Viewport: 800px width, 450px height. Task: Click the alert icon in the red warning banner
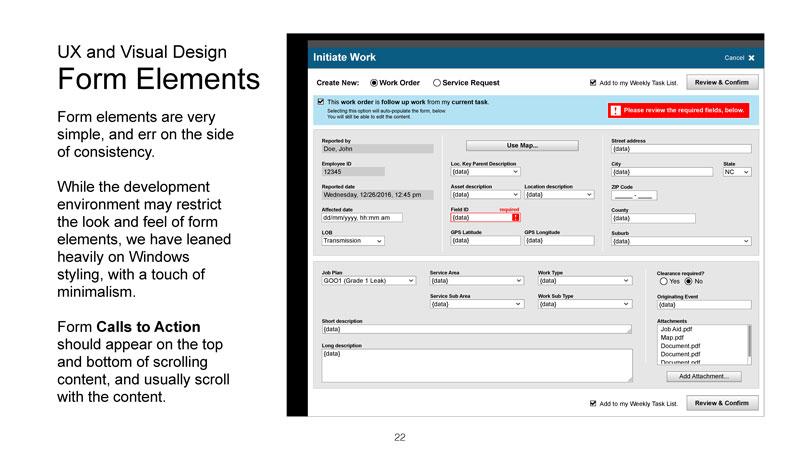616,110
